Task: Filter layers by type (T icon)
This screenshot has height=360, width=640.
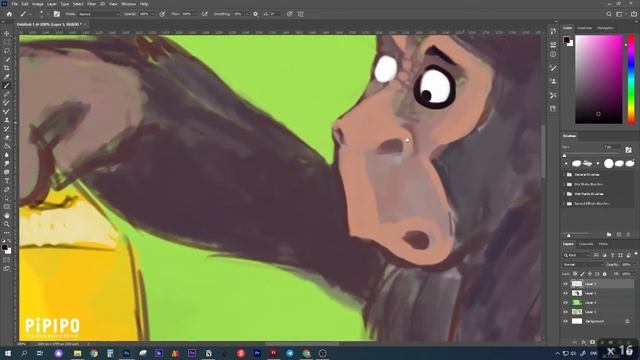Action: tap(612, 255)
